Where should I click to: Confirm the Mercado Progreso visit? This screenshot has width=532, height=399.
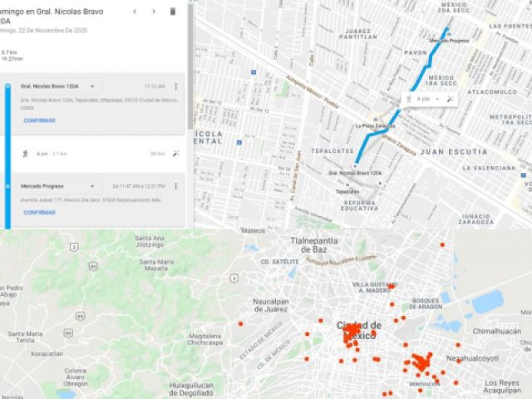click(39, 212)
